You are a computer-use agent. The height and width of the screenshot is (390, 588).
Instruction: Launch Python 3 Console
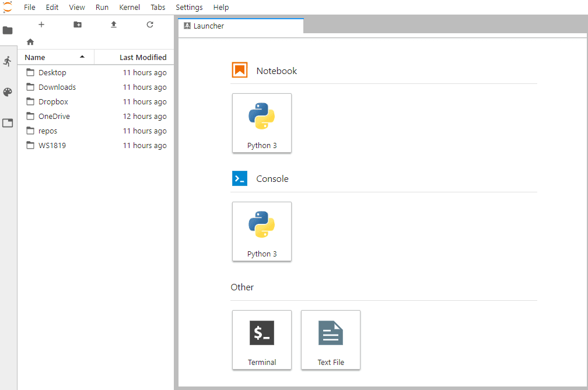coord(262,231)
